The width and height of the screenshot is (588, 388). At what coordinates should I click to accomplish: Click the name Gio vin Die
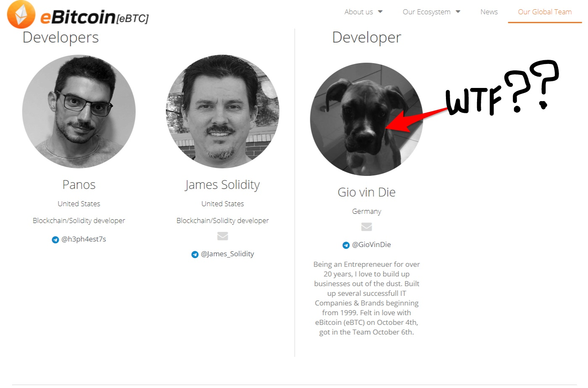point(367,192)
